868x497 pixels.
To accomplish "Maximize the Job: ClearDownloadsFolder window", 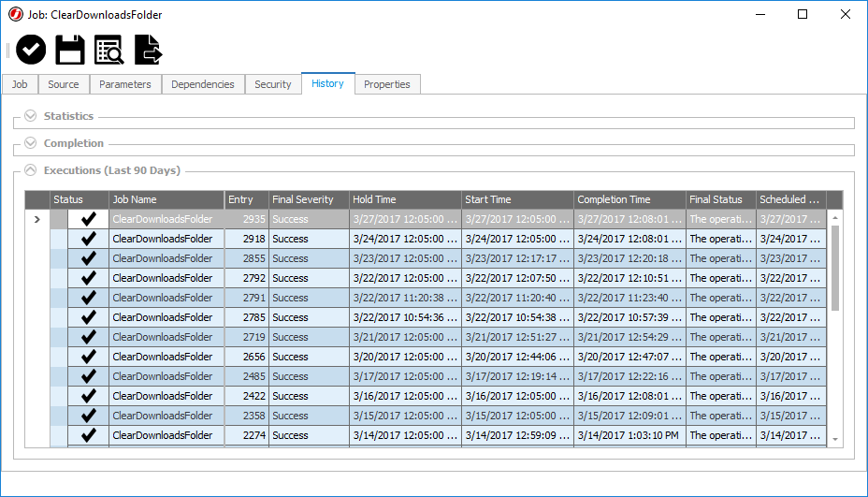I will 803,14.
